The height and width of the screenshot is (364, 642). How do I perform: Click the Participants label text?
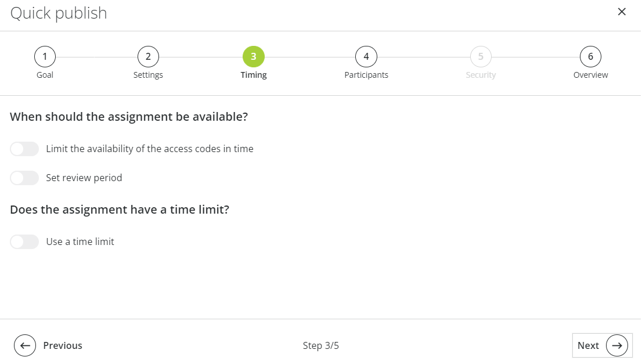[366, 74]
